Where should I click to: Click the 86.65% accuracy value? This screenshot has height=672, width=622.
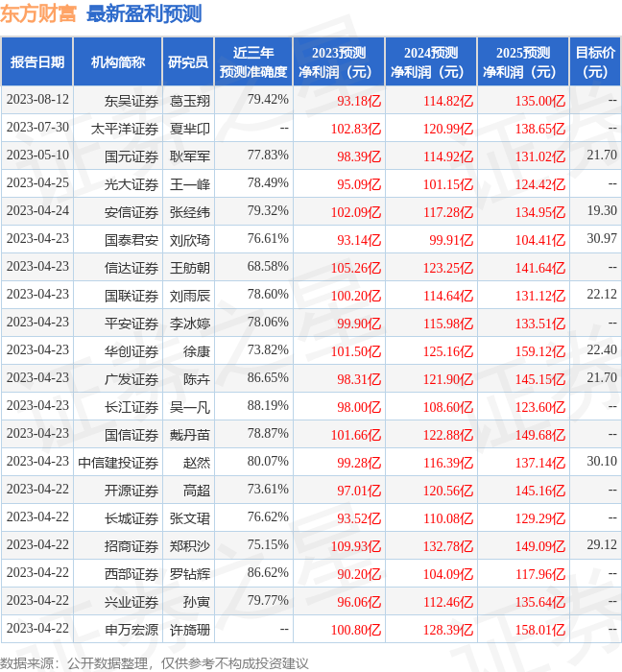tap(268, 378)
